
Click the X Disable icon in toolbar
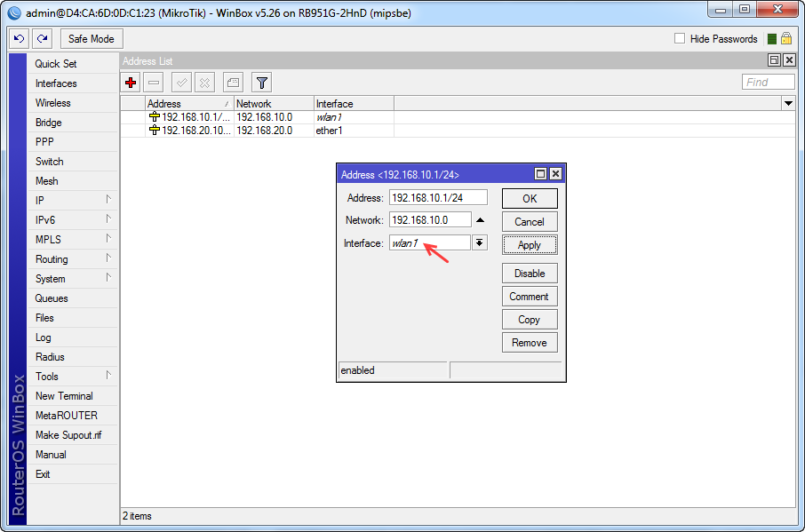204,82
